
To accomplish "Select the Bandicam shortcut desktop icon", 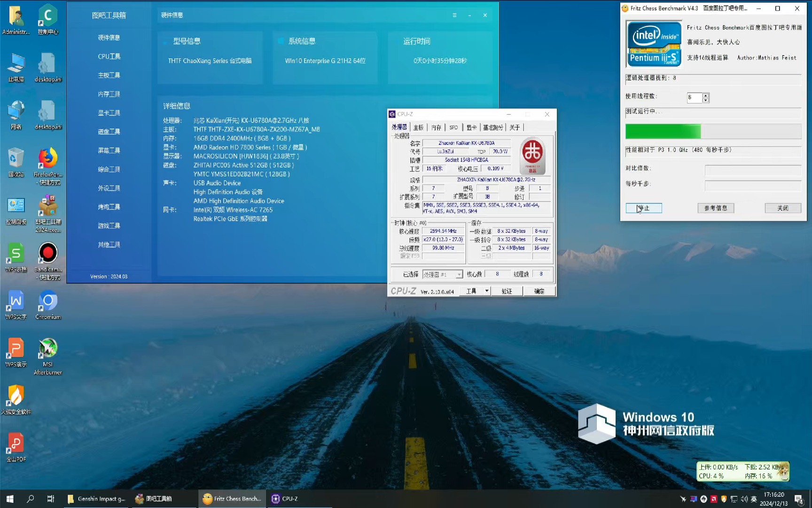I will tap(47, 262).
